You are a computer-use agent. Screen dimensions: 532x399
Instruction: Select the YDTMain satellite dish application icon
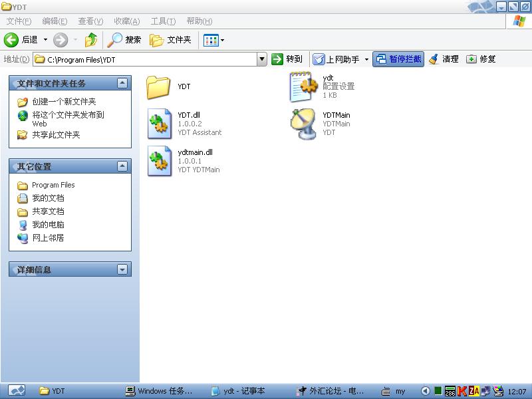303,124
